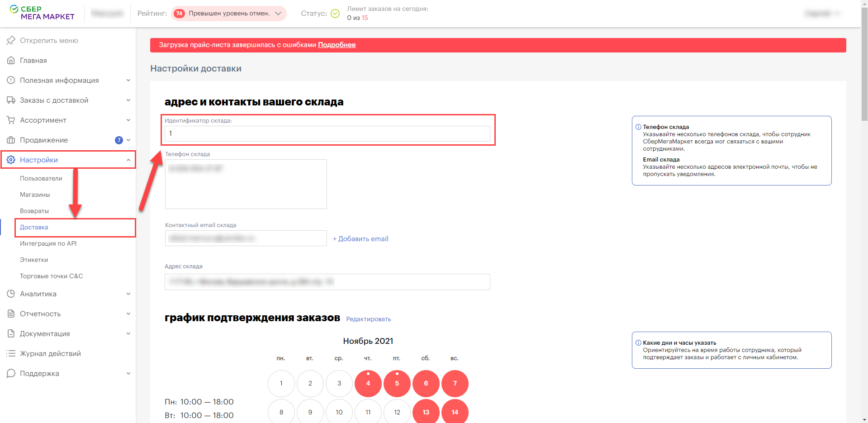The width and height of the screenshot is (868, 423).
Task: Open Журнал действий in sidebar
Action: [x=50, y=353]
